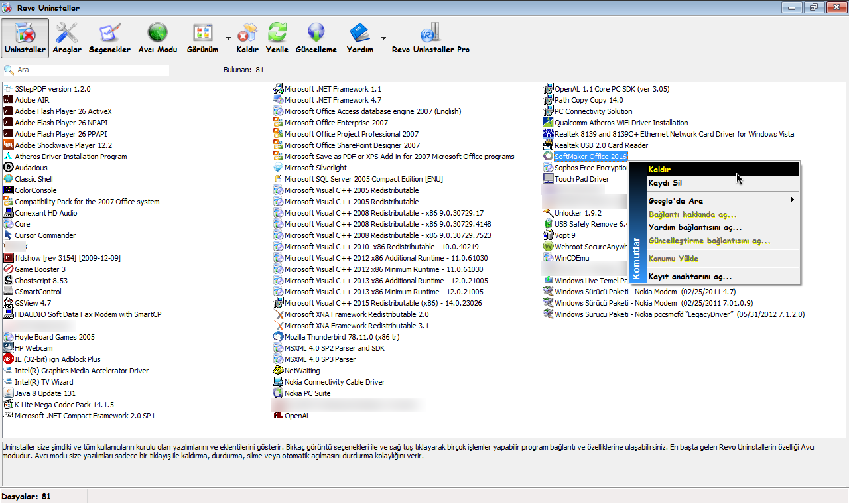Select HP Webcam icon

click(x=9, y=348)
